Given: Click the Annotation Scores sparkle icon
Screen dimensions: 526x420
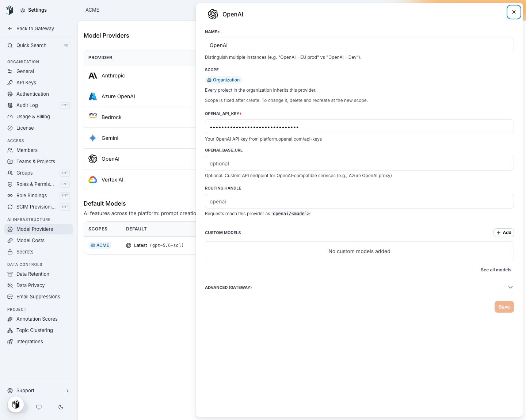Looking at the screenshot, I should tap(10, 319).
